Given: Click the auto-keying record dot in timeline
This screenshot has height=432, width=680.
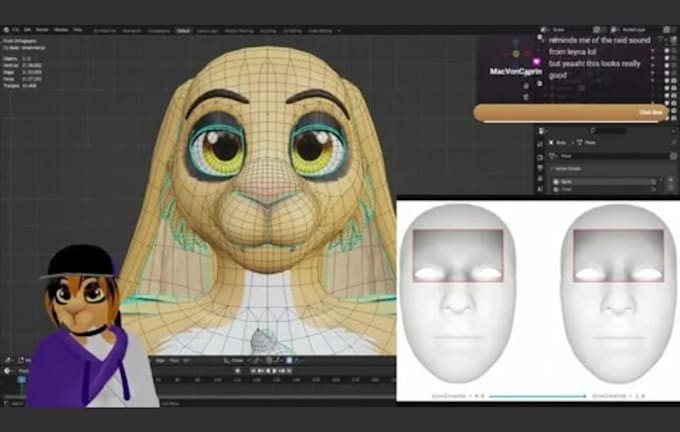Looking at the screenshot, I should click(x=238, y=371).
